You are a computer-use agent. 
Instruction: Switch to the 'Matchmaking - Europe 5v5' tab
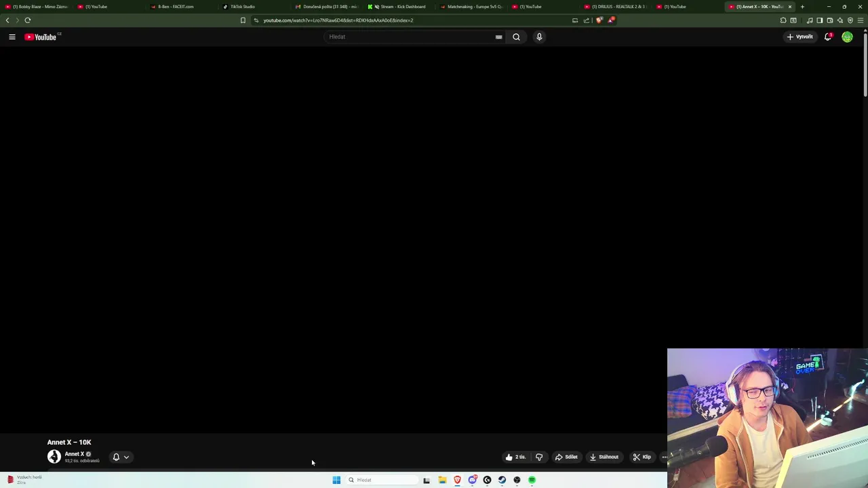471,7
